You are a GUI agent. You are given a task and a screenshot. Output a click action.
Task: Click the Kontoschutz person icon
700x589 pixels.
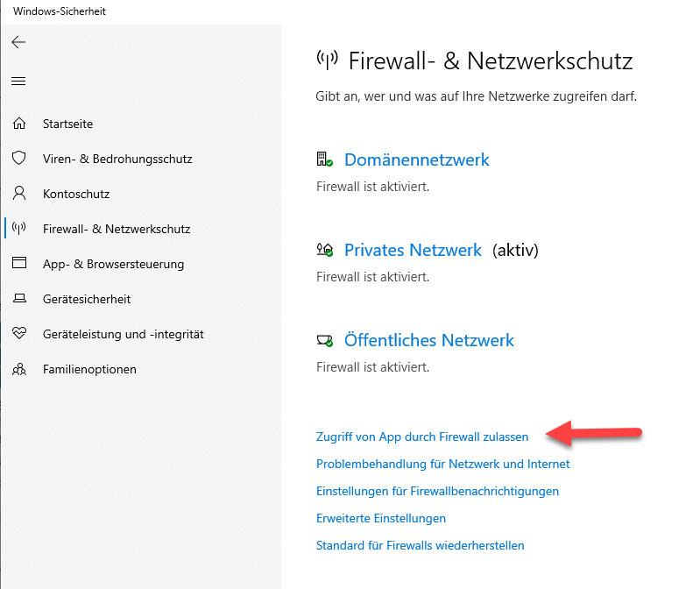[19, 194]
